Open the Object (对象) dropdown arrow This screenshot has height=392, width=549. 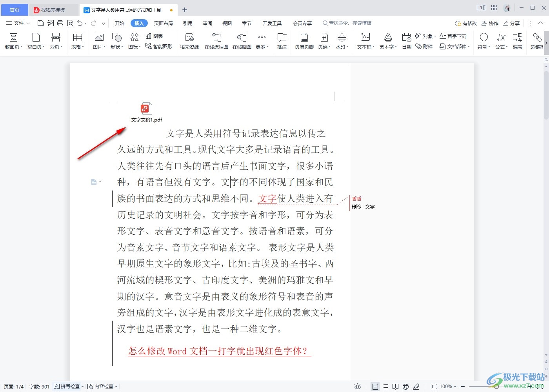coord(435,36)
